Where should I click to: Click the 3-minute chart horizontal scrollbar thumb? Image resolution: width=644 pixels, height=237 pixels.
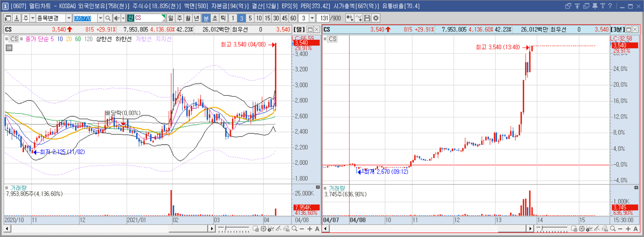(512, 229)
